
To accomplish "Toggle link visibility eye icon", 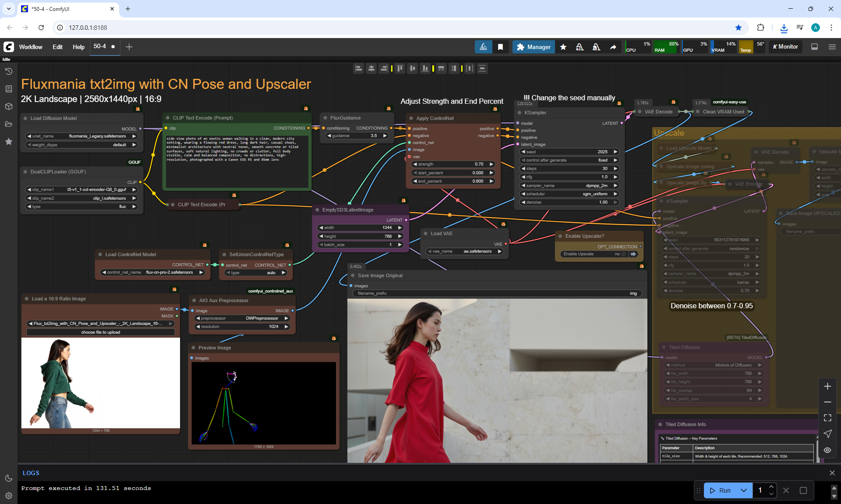I will (x=827, y=450).
